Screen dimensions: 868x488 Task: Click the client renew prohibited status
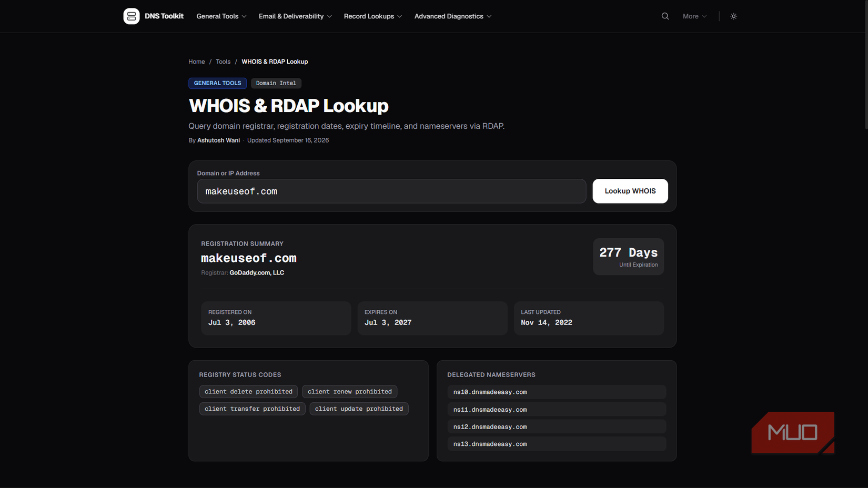350,392
